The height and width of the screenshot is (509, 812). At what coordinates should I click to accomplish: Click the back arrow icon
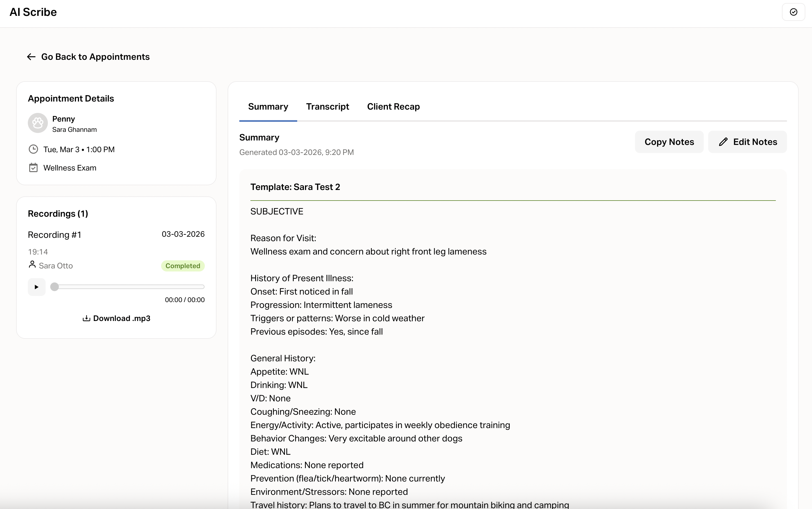[x=31, y=57]
